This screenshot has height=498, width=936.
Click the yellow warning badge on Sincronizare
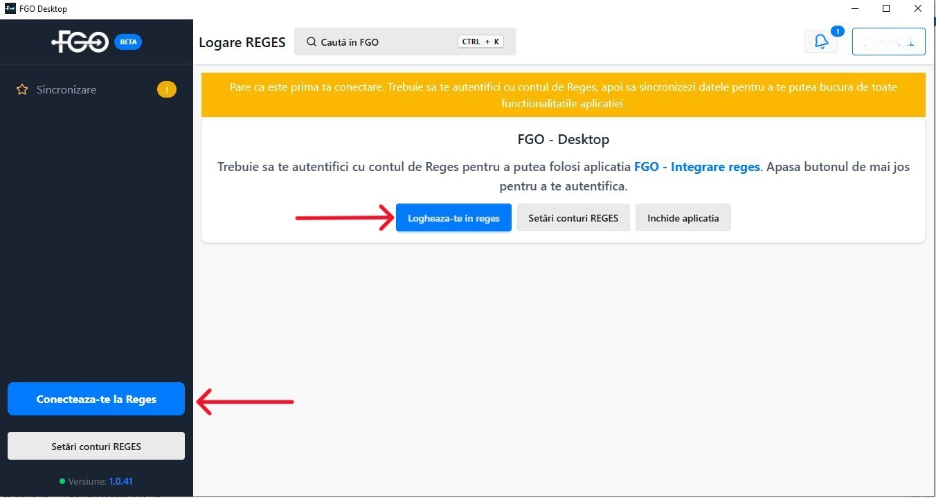point(167,90)
